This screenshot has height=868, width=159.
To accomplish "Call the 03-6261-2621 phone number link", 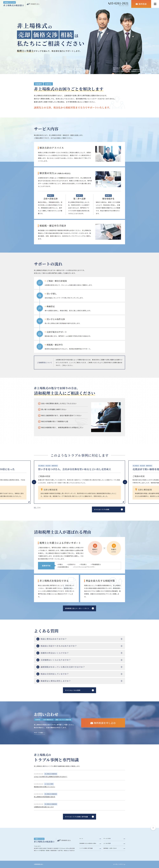I will click(x=118, y=3).
